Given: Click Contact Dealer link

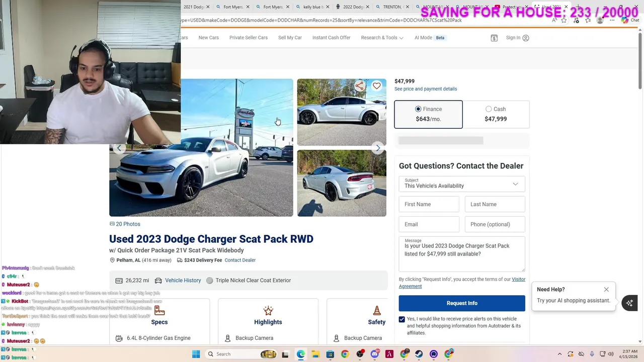Looking at the screenshot, I should click(x=240, y=260).
